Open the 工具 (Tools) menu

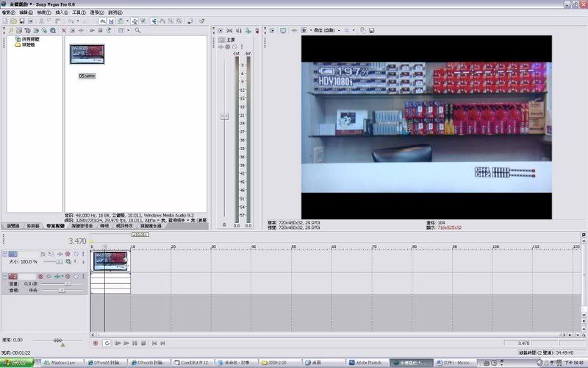click(79, 13)
